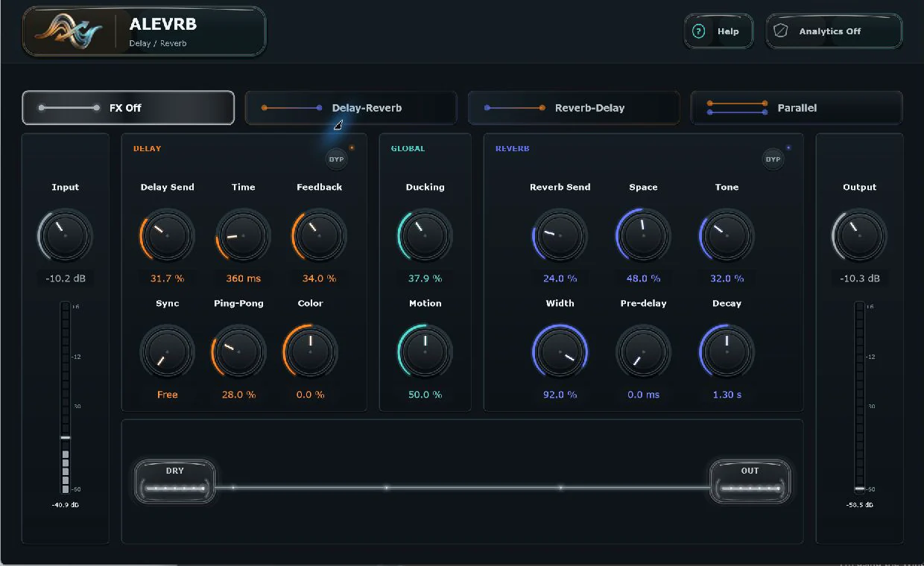924x566 pixels.
Task: Click the reverb Tone knob
Action: point(727,235)
